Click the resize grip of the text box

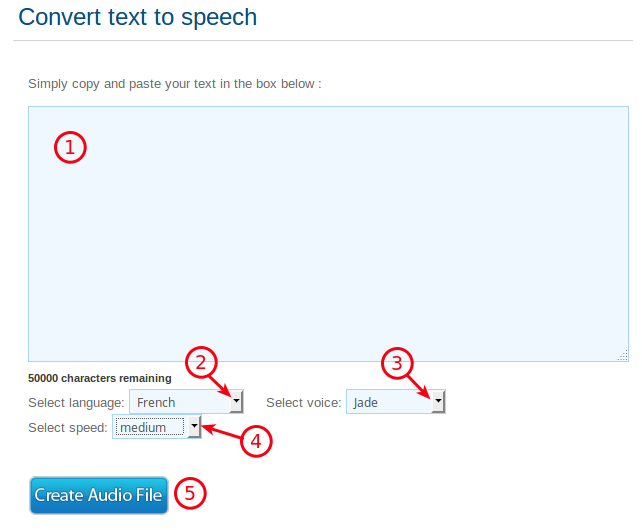(x=622, y=355)
